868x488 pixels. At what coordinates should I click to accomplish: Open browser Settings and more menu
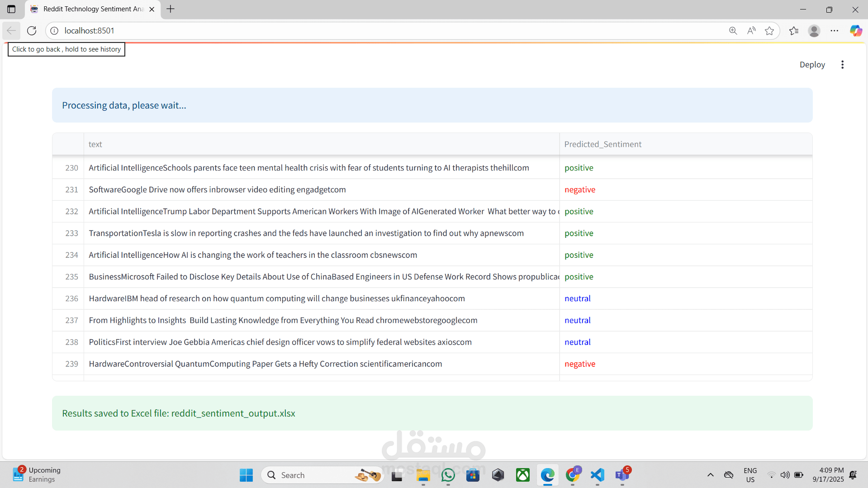(835, 31)
